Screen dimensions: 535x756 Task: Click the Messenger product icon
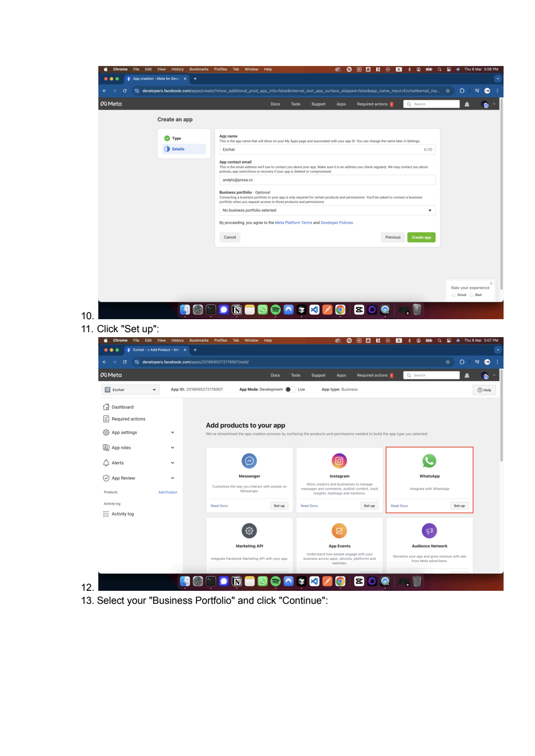249,461
